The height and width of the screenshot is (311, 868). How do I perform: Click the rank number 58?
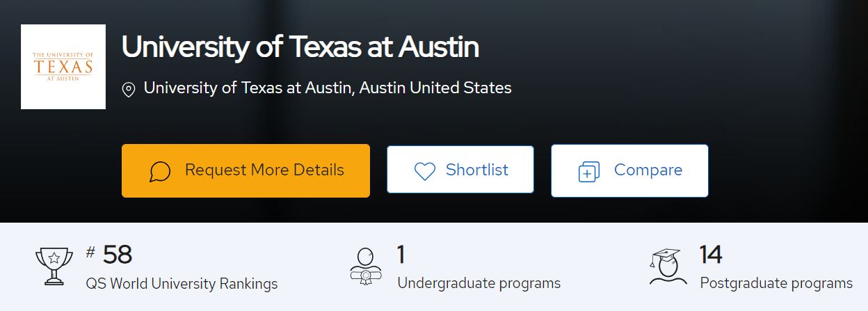click(118, 255)
